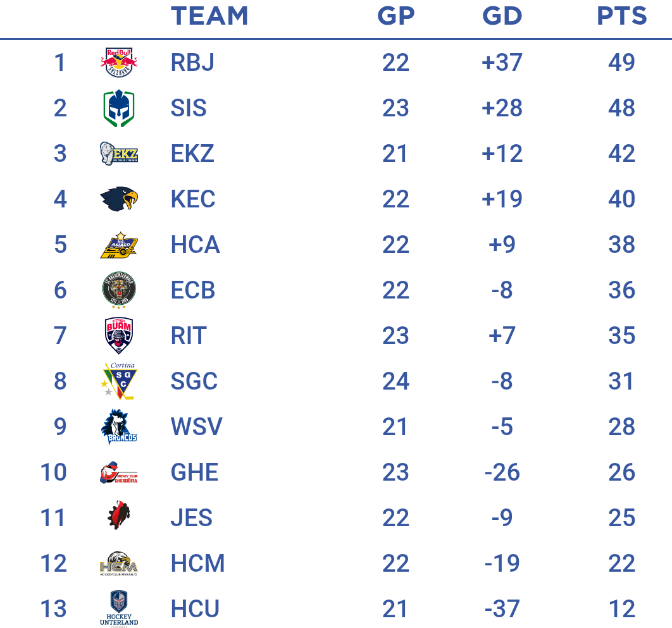Click the Hockey Club Gherdeina logo
The height and width of the screenshot is (628, 672).
pos(119,472)
